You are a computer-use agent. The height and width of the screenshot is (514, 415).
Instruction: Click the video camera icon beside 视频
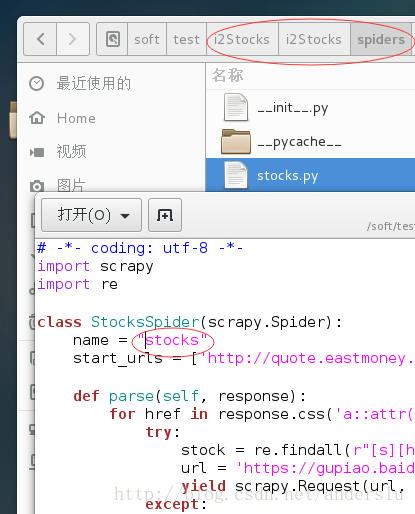click(x=37, y=152)
